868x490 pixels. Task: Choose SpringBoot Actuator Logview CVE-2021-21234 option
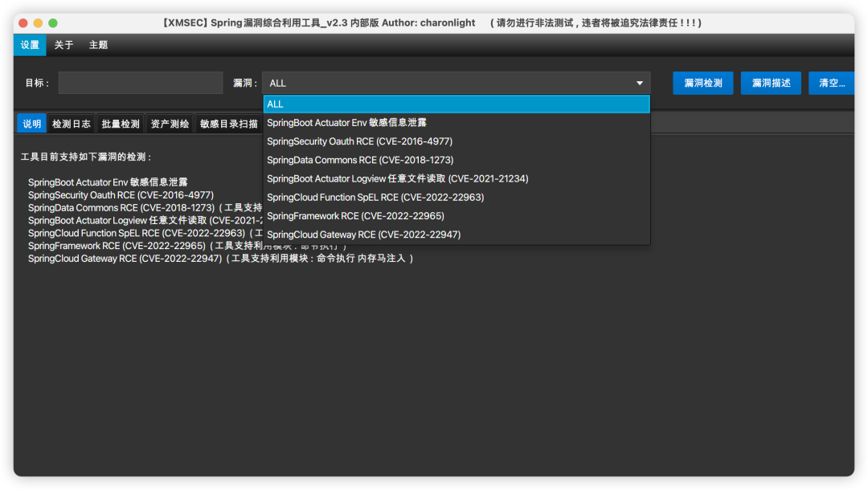pos(457,178)
